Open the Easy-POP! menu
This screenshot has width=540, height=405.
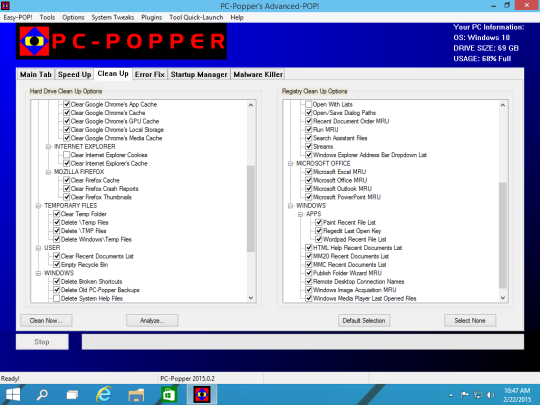[x=18, y=17]
